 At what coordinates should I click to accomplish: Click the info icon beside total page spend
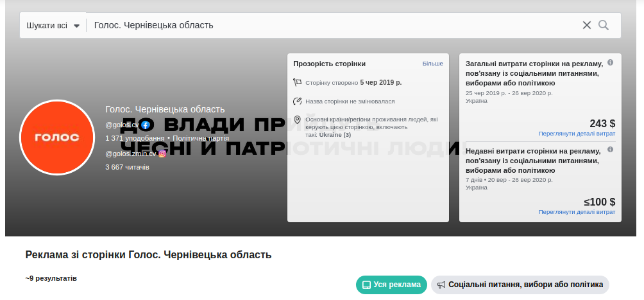click(610, 62)
